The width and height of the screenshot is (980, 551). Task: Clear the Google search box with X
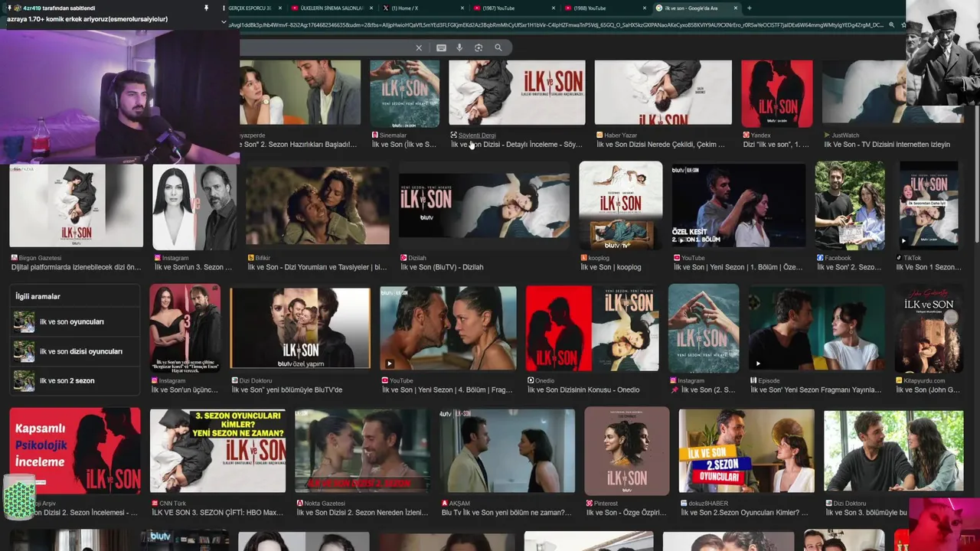pos(419,47)
